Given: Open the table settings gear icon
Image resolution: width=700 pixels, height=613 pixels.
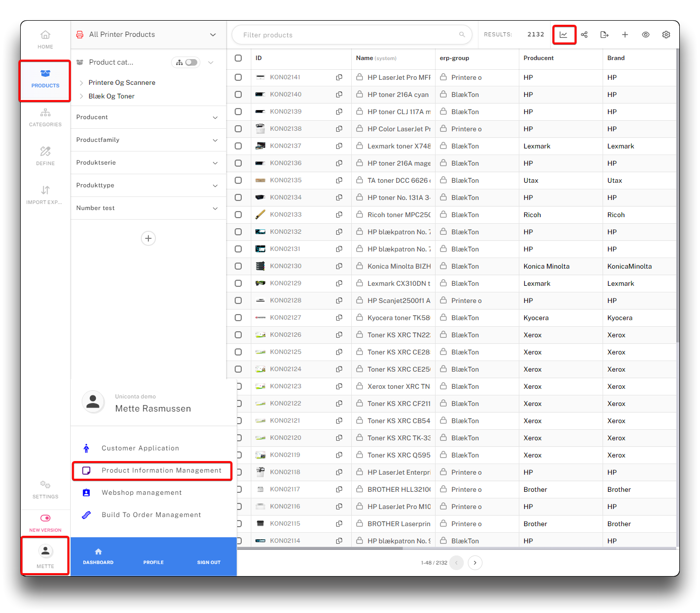Looking at the screenshot, I should point(666,35).
